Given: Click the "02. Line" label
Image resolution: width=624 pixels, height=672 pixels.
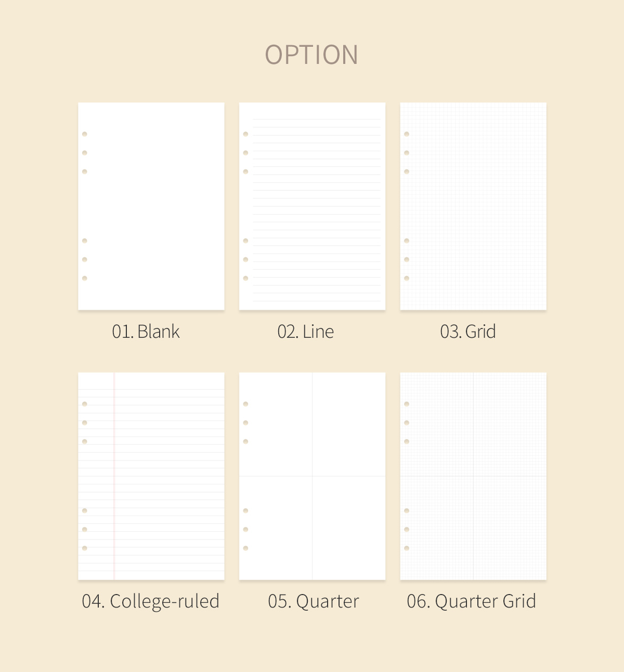Looking at the screenshot, I should click(306, 332).
